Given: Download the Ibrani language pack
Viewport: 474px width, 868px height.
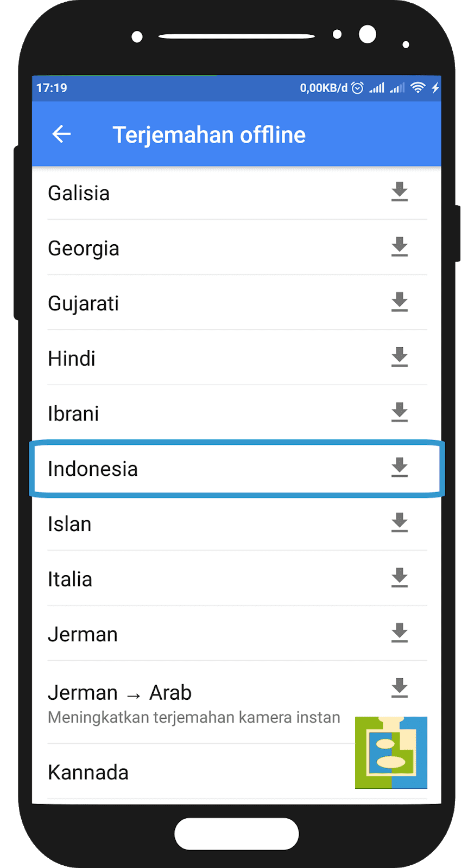Looking at the screenshot, I should click(x=400, y=413).
